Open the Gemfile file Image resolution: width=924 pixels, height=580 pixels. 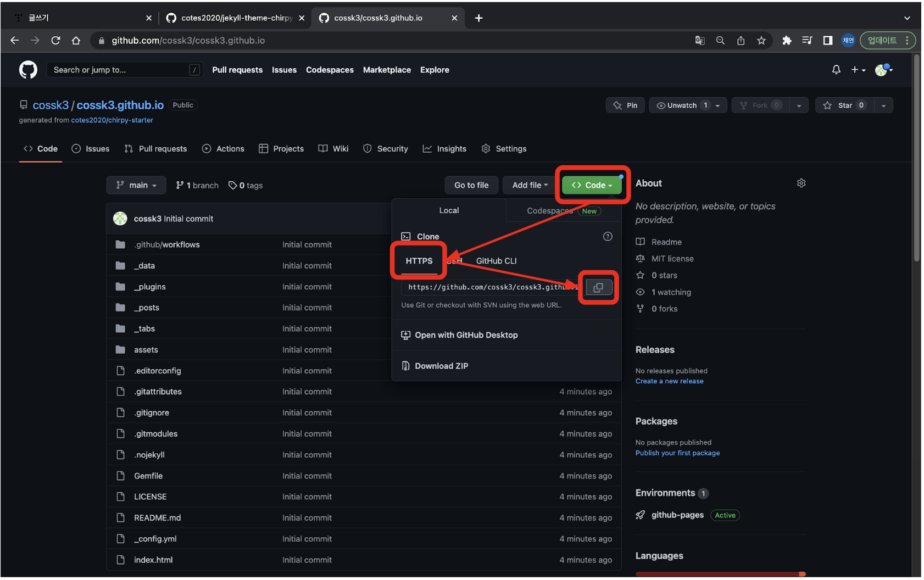148,476
